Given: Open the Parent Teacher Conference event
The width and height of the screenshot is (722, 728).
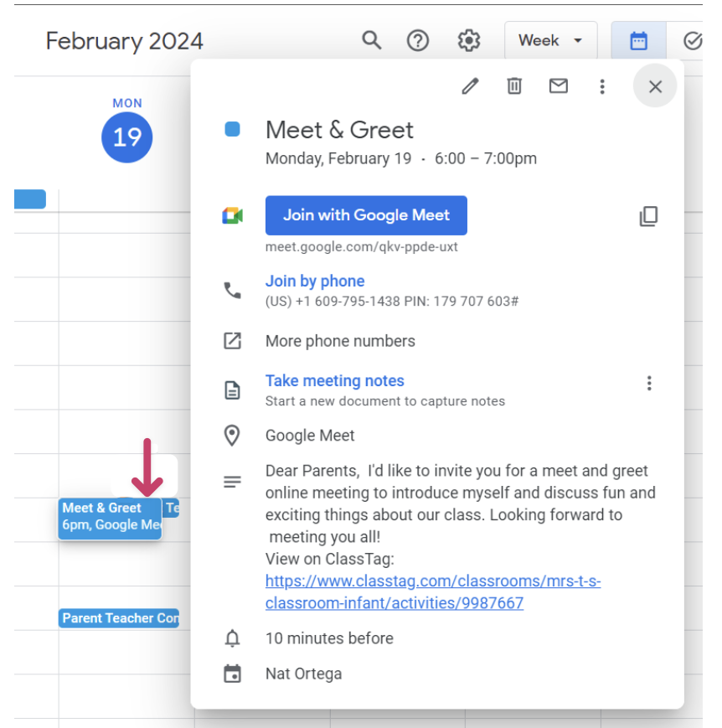Looking at the screenshot, I should tap(119, 618).
